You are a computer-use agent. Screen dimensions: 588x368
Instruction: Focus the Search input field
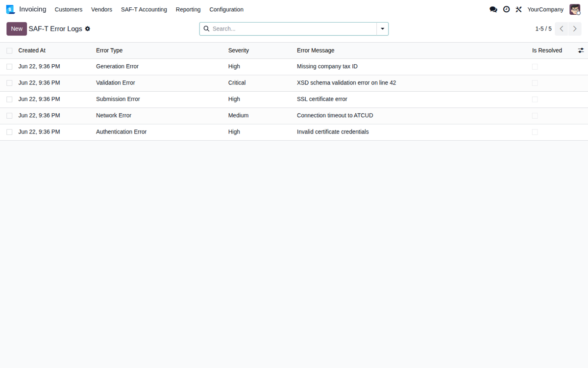293,29
